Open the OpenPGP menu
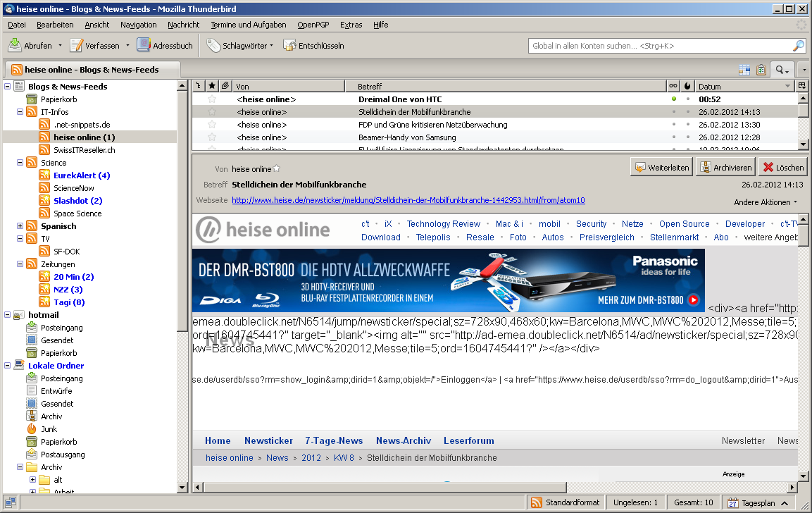The width and height of the screenshot is (812, 513). coord(313,25)
